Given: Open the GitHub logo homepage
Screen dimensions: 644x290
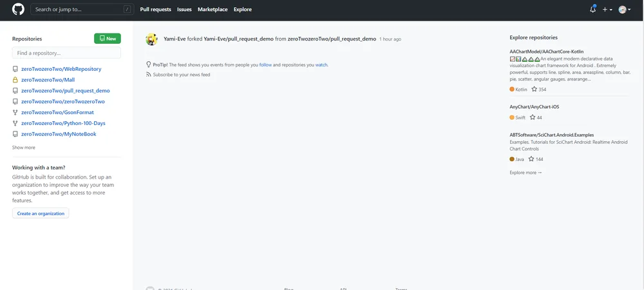Looking at the screenshot, I should pos(19,9).
